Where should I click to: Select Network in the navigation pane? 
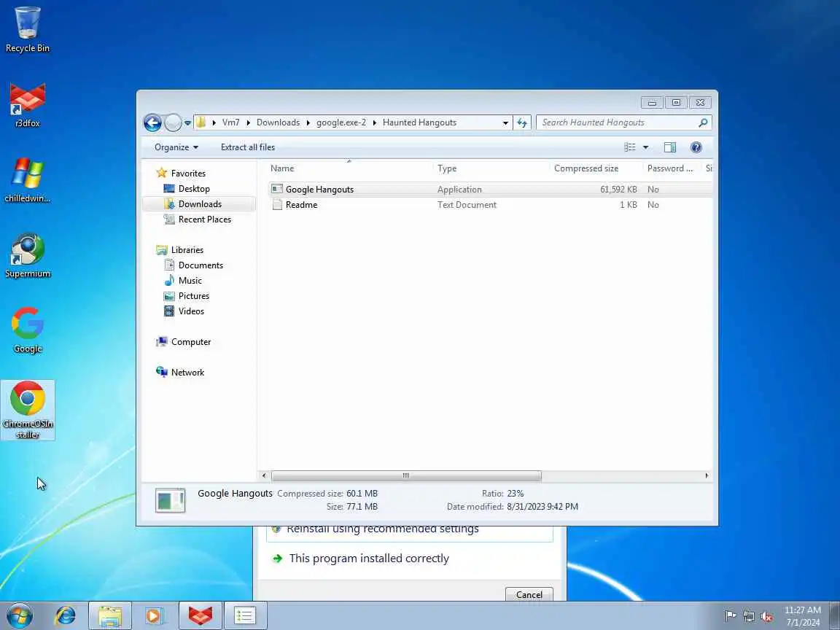coord(187,373)
